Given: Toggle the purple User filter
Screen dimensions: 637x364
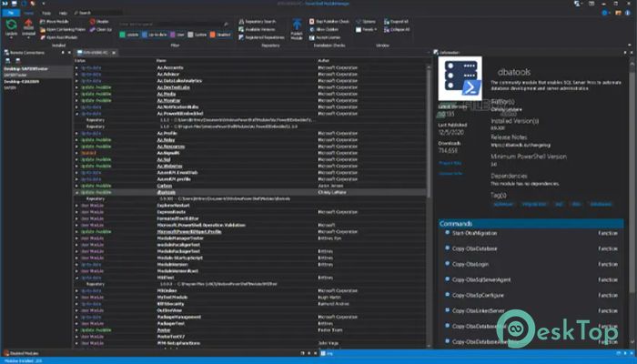Looking at the screenshot, I should (177, 35).
